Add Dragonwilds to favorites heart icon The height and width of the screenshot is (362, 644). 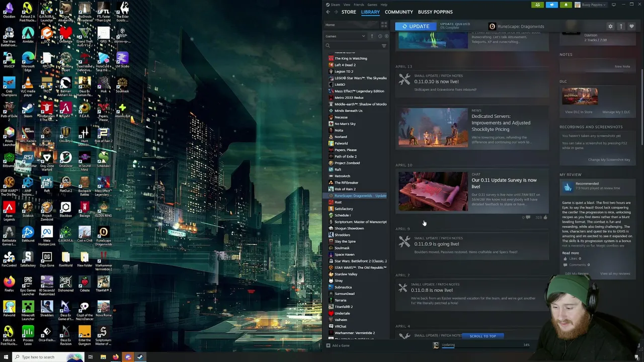631,26
